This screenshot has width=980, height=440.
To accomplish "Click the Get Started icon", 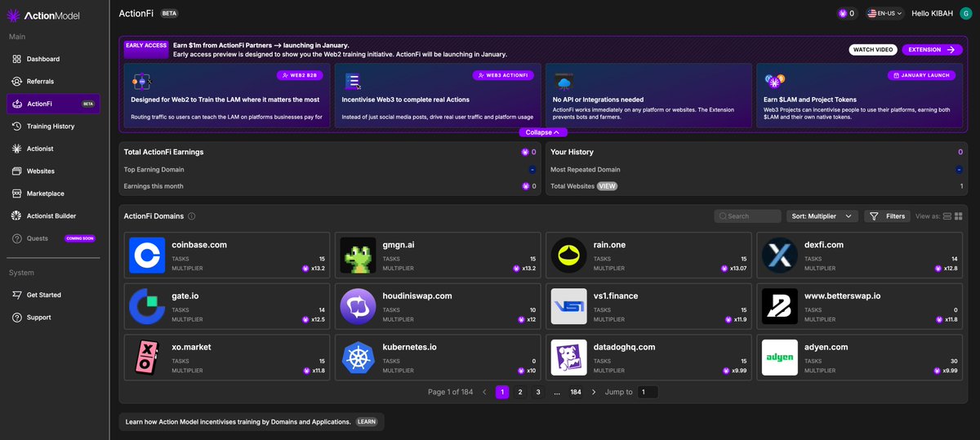I will (16, 295).
